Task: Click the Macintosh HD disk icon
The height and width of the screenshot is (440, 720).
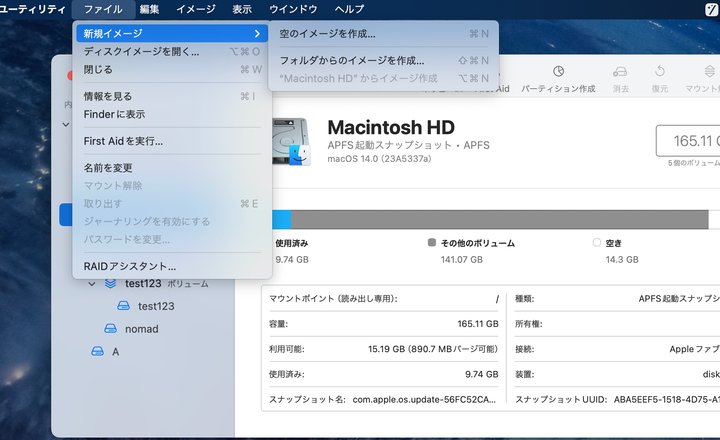Action: coord(291,141)
